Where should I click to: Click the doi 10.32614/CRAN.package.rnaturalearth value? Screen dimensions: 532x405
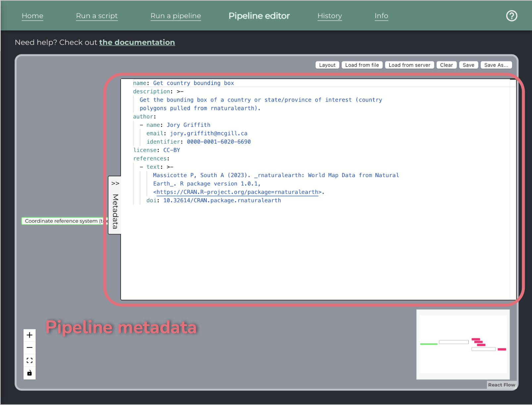pos(222,201)
